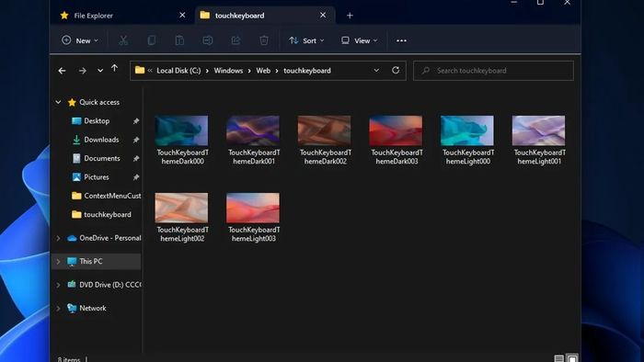Open the New item dropdown
Screen dimensions: 644x362
click(80, 40)
